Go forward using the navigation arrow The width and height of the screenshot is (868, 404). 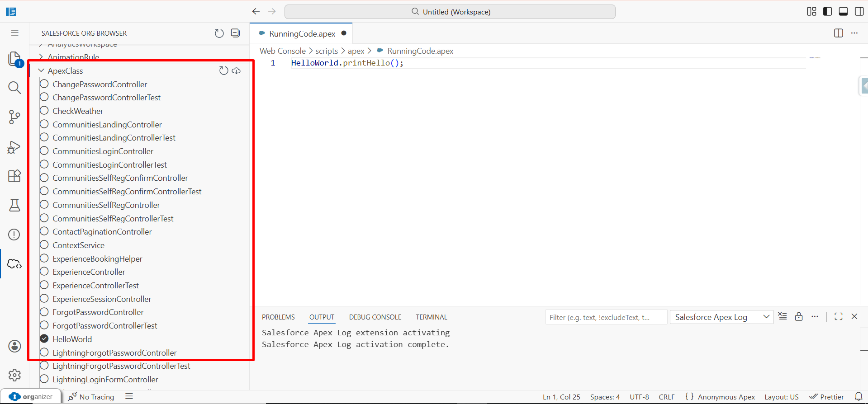272,11
